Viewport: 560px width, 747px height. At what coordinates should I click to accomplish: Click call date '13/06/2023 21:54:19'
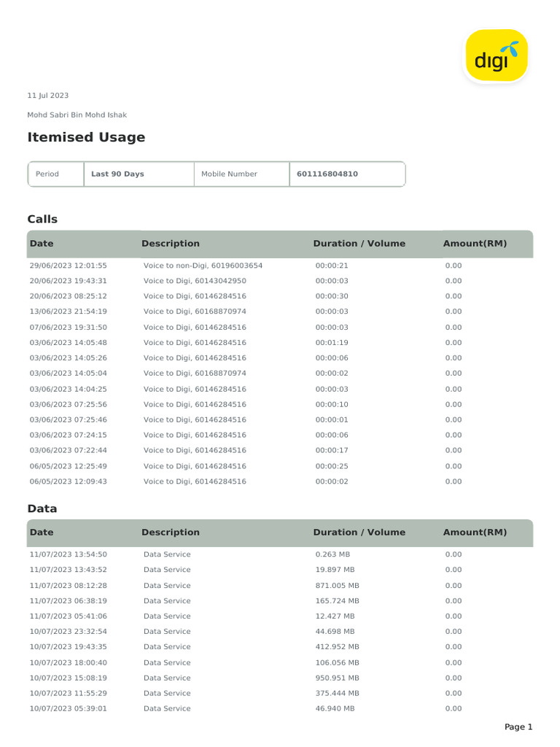68,311
